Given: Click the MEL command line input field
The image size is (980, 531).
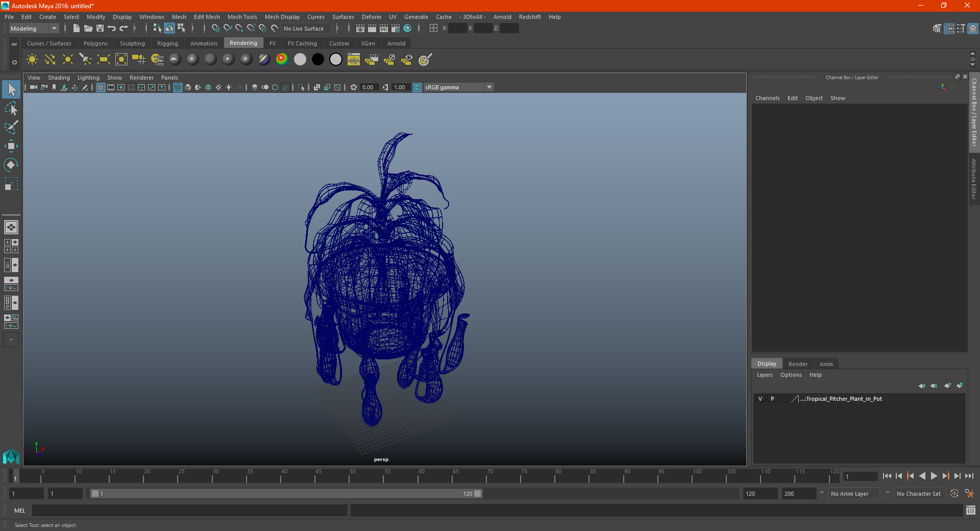Looking at the screenshot, I should [189, 510].
